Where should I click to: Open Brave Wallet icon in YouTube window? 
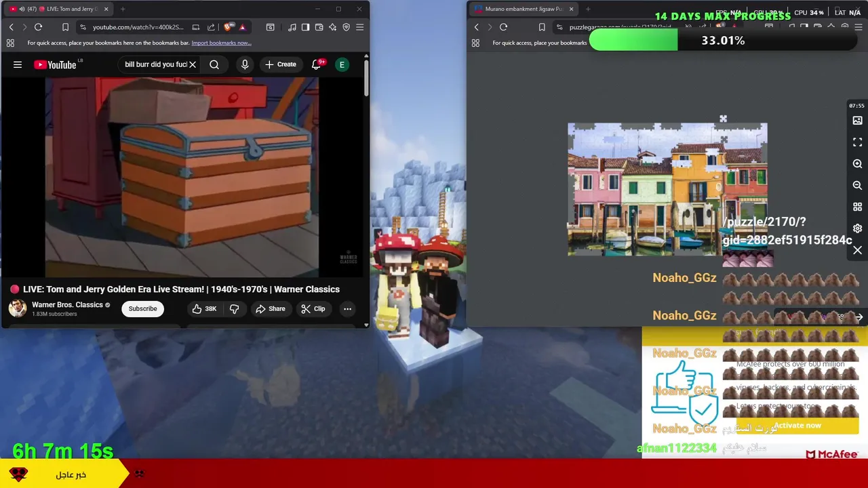[x=319, y=27]
